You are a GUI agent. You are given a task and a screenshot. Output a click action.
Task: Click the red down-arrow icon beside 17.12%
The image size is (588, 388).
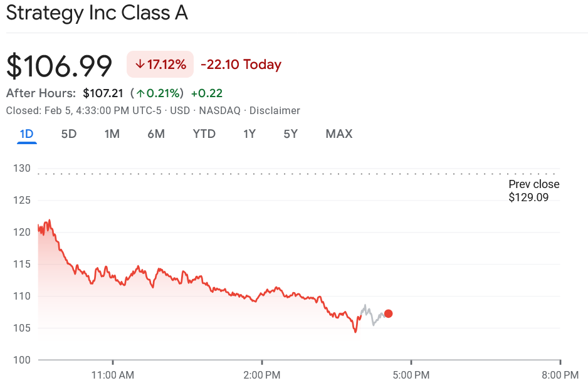pyautogui.click(x=141, y=64)
